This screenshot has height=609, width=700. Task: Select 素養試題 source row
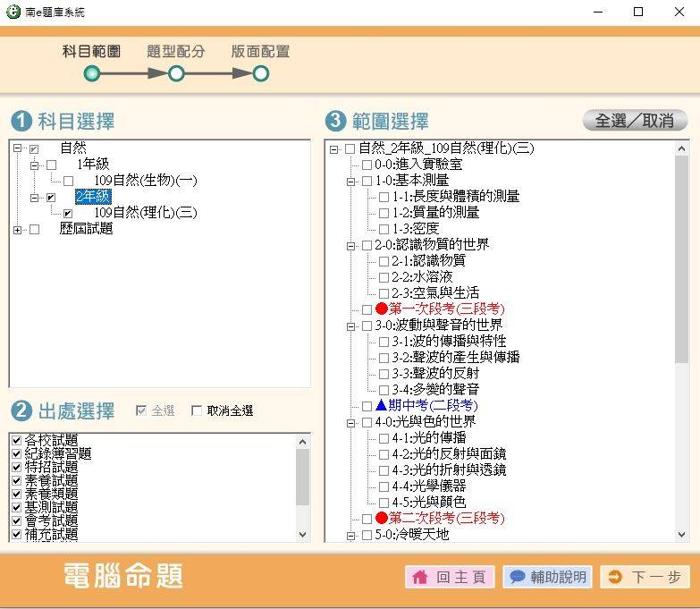pyautogui.click(x=51, y=480)
